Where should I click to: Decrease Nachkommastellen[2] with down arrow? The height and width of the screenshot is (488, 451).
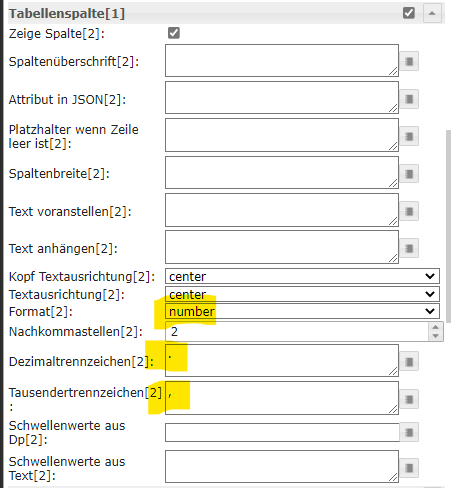point(436,336)
